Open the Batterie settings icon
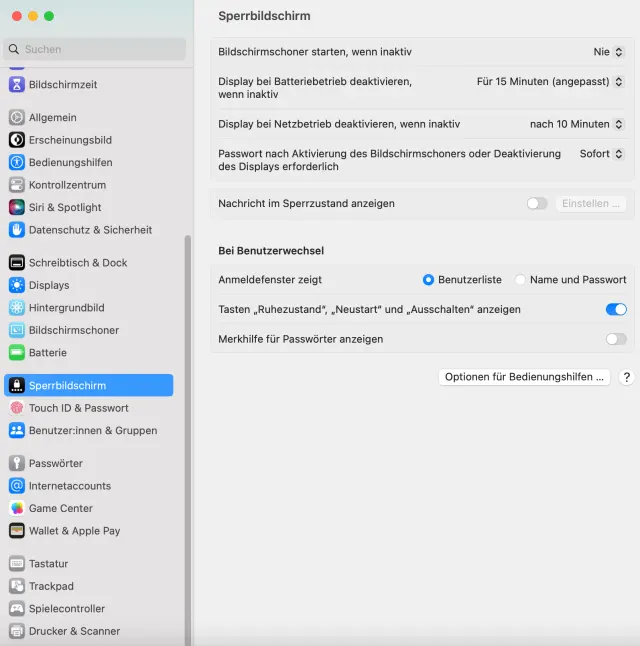Viewport: 640px width, 646px height. [x=17, y=353]
